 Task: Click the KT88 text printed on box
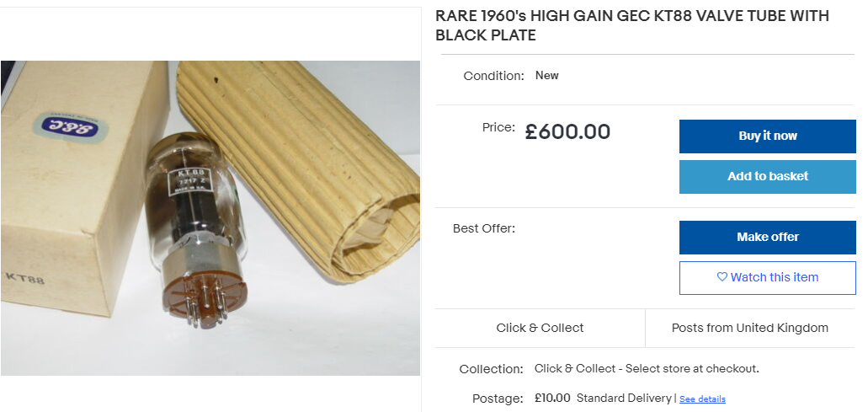click(25, 278)
